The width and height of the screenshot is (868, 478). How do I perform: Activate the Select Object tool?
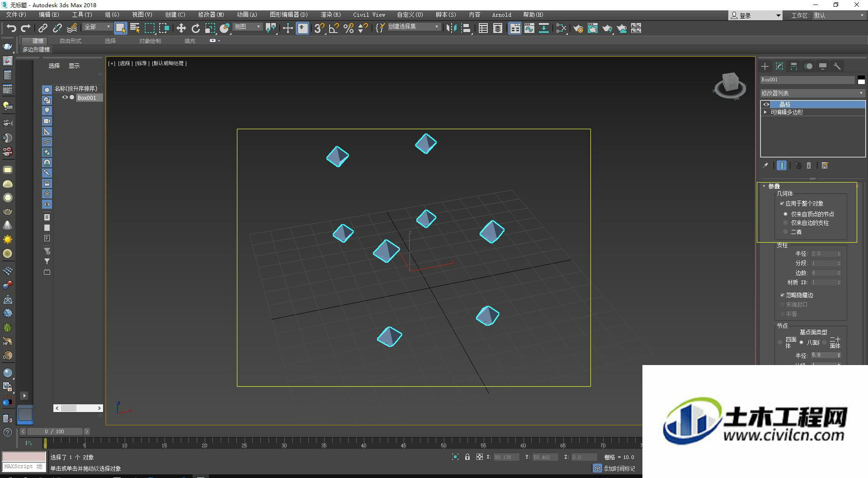pyautogui.click(x=121, y=28)
